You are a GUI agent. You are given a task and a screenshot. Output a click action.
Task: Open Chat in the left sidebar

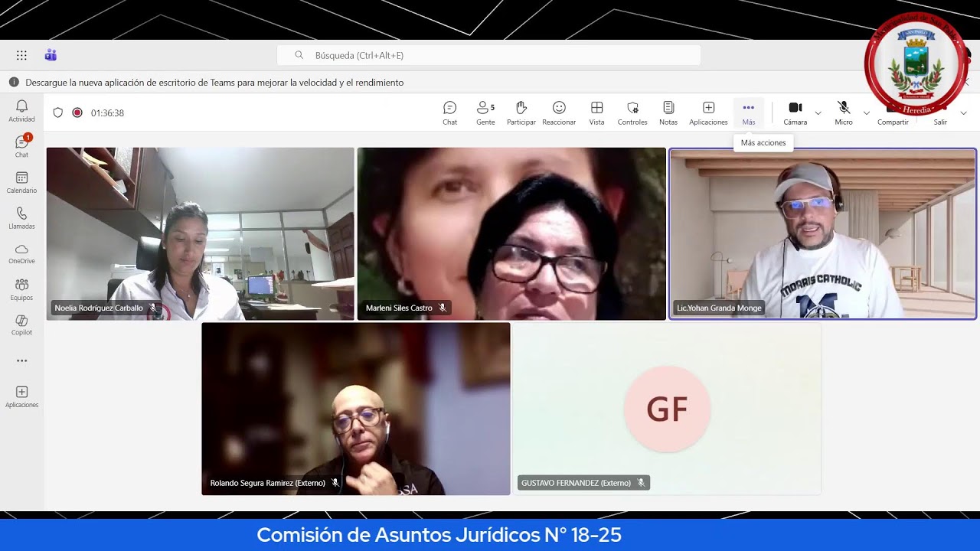21,146
